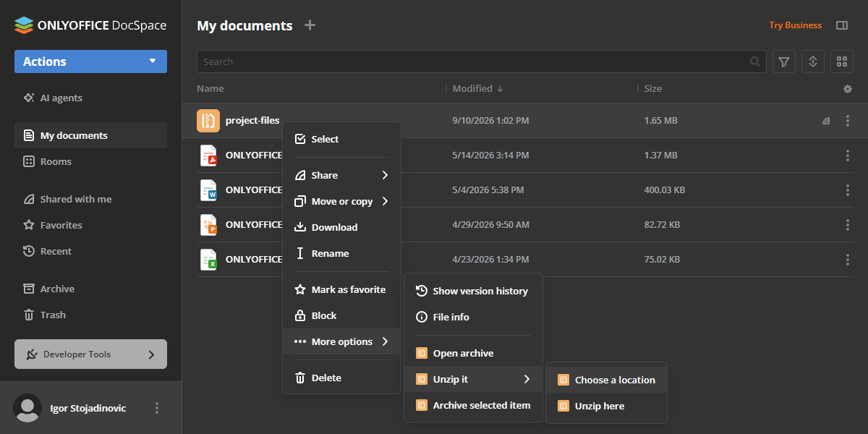
Task: Click the search magnifier icon
Action: tap(755, 61)
